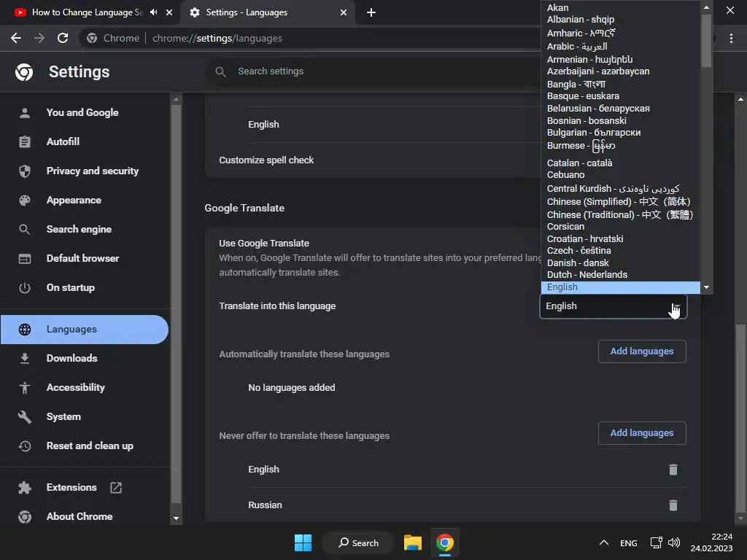Open Chrome three-dot menu
This screenshot has width=747, height=560.
[x=731, y=38]
